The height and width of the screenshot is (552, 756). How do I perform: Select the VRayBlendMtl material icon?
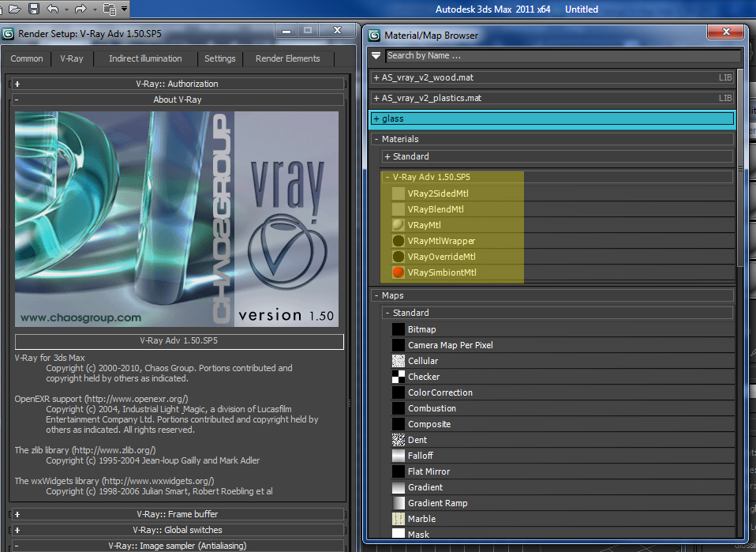pyautogui.click(x=399, y=209)
